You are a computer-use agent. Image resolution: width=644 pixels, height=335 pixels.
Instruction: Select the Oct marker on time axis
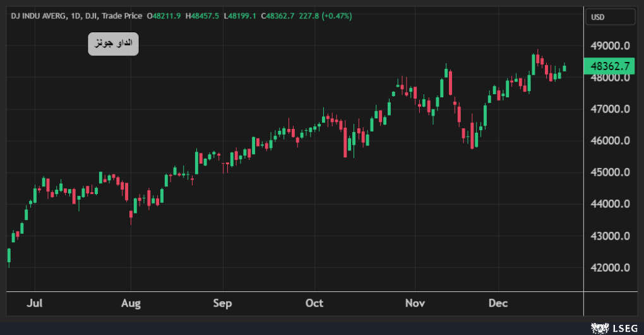[x=314, y=303]
